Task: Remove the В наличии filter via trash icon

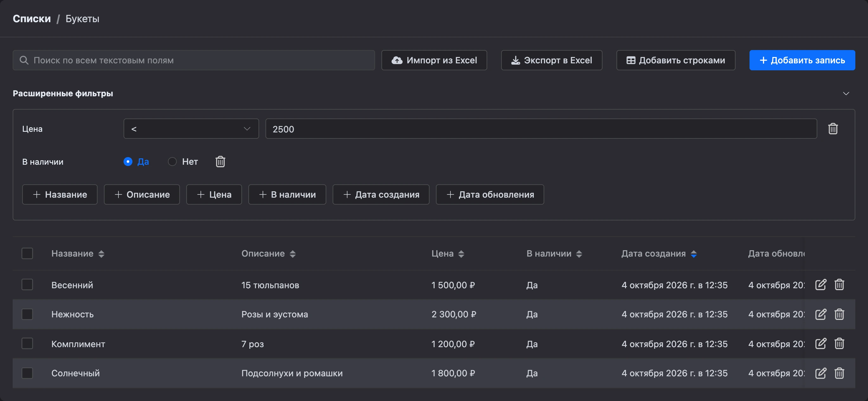Action: pyautogui.click(x=220, y=162)
